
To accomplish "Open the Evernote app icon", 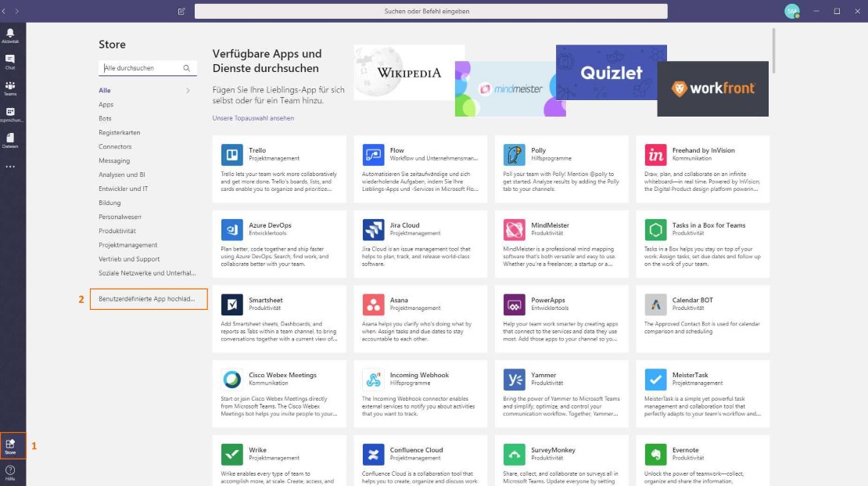I will coord(655,455).
